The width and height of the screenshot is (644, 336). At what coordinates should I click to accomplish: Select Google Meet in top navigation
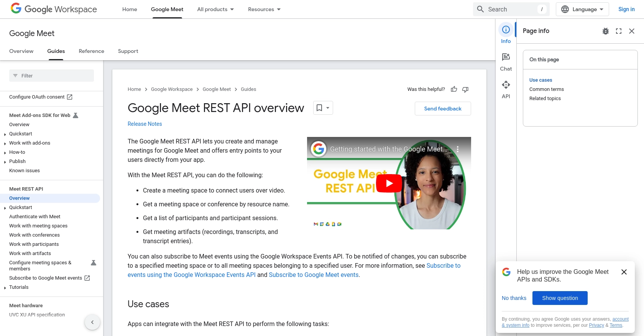click(167, 9)
